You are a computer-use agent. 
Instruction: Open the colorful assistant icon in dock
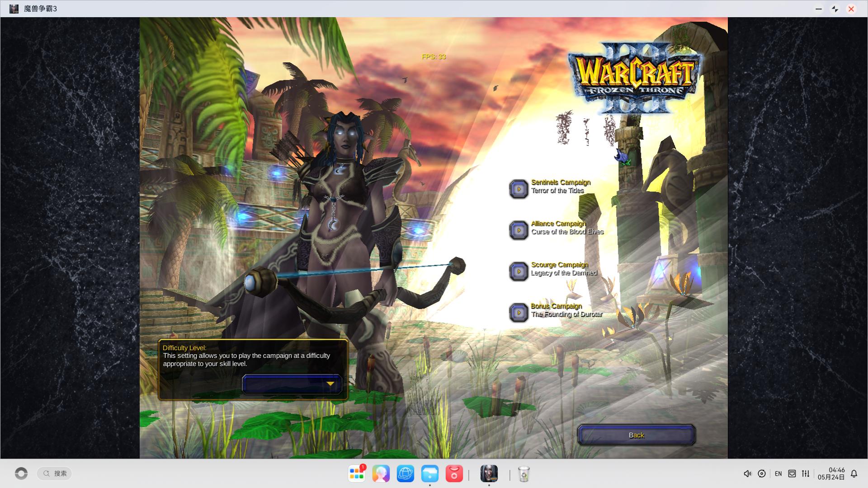tap(381, 474)
